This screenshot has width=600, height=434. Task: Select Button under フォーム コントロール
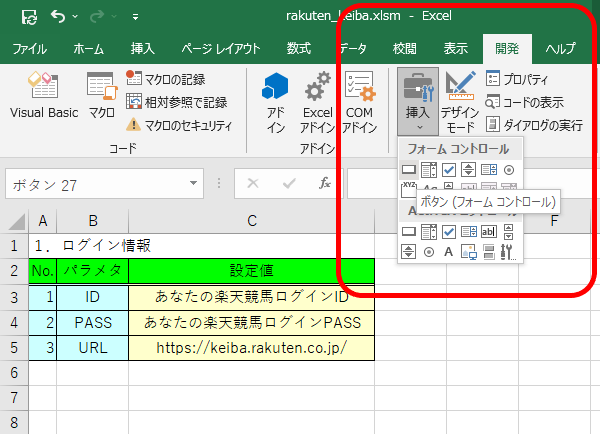409,170
